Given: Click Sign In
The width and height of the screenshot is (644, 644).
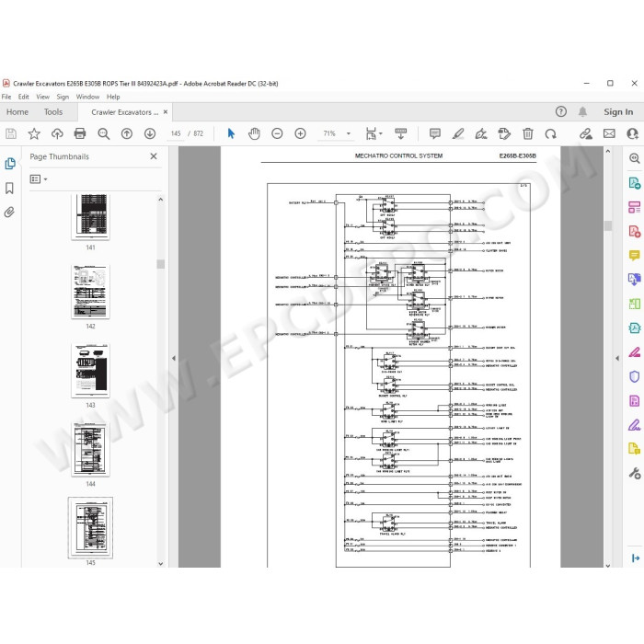Looking at the screenshot, I should click(618, 111).
